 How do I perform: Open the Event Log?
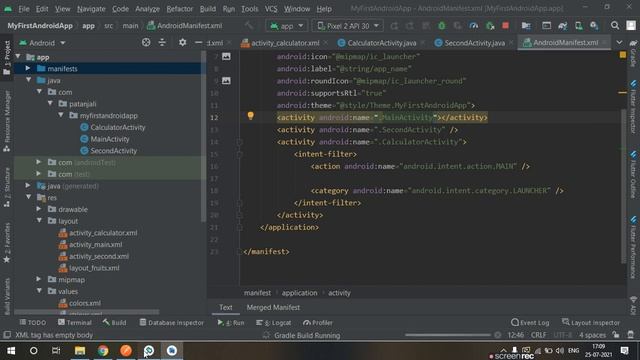[x=530, y=322]
